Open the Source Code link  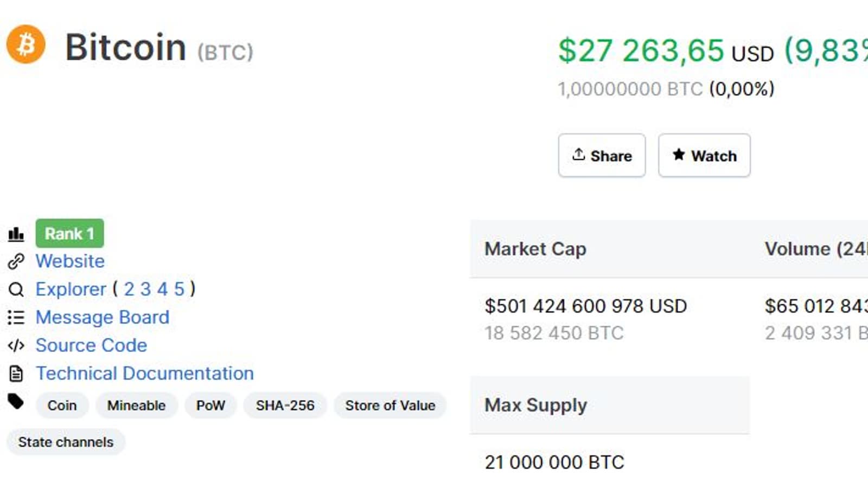pos(91,345)
